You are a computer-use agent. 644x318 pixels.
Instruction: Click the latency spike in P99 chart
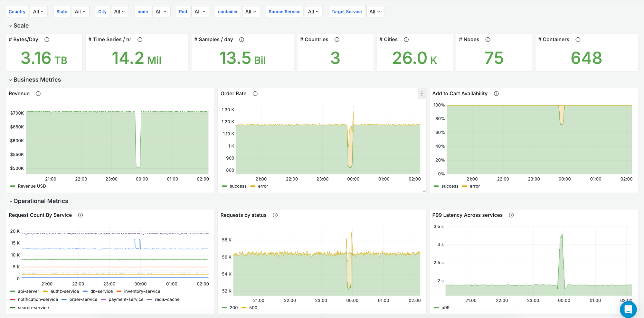pyautogui.click(x=561, y=261)
